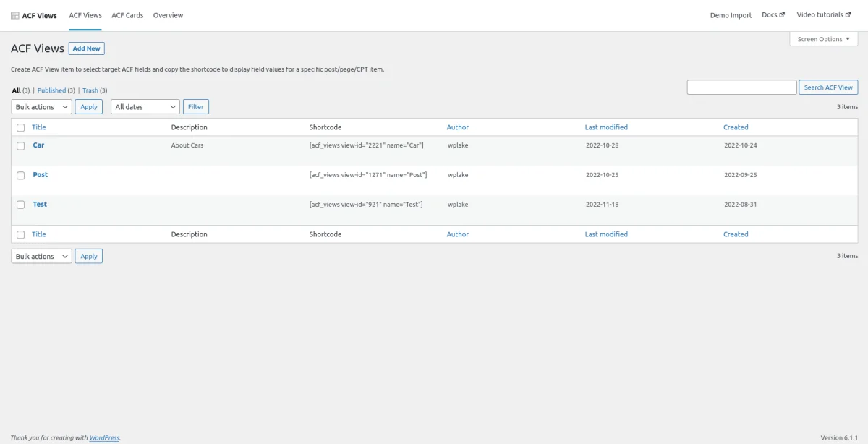Sort by Title in table footer
Viewport: 868px width, 444px height.
pos(39,234)
